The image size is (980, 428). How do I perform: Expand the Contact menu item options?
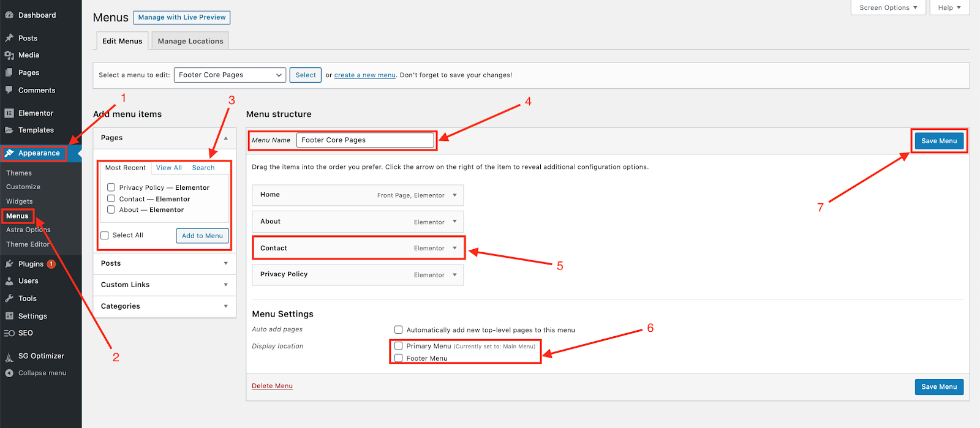click(454, 248)
